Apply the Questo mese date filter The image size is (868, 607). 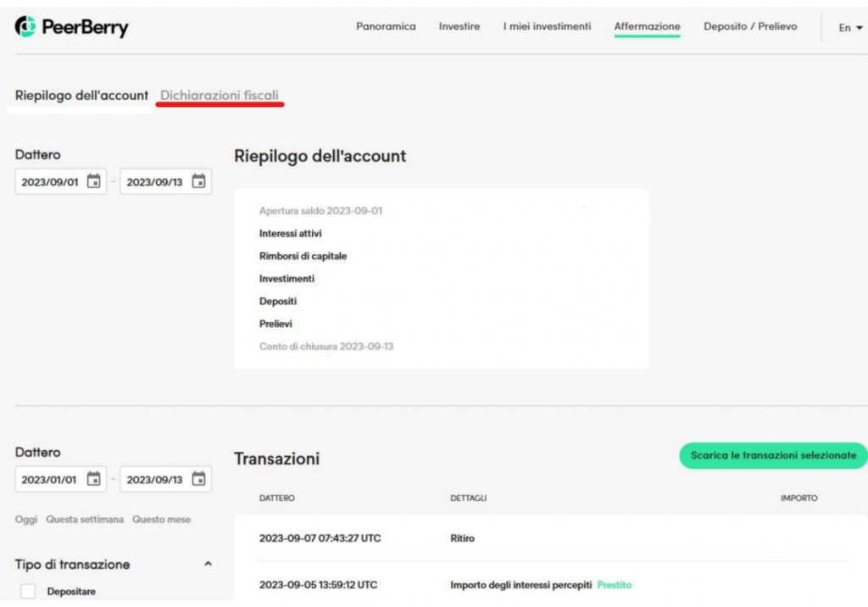(161, 519)
